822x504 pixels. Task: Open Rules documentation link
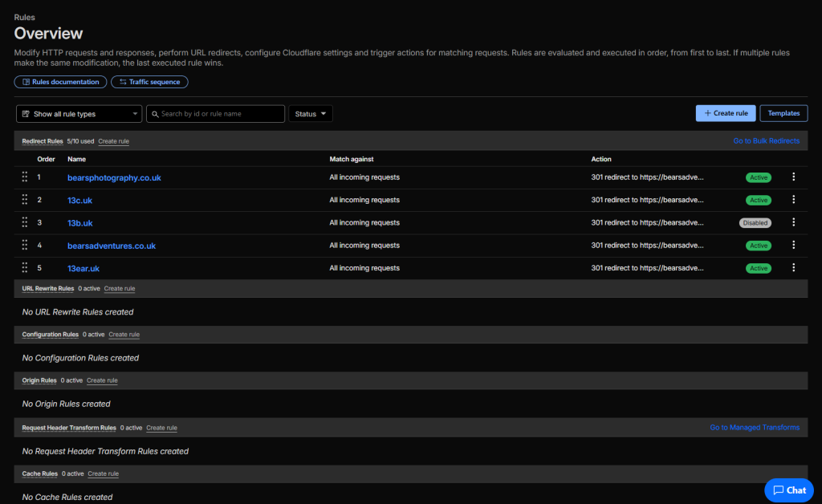pos(60,82)
